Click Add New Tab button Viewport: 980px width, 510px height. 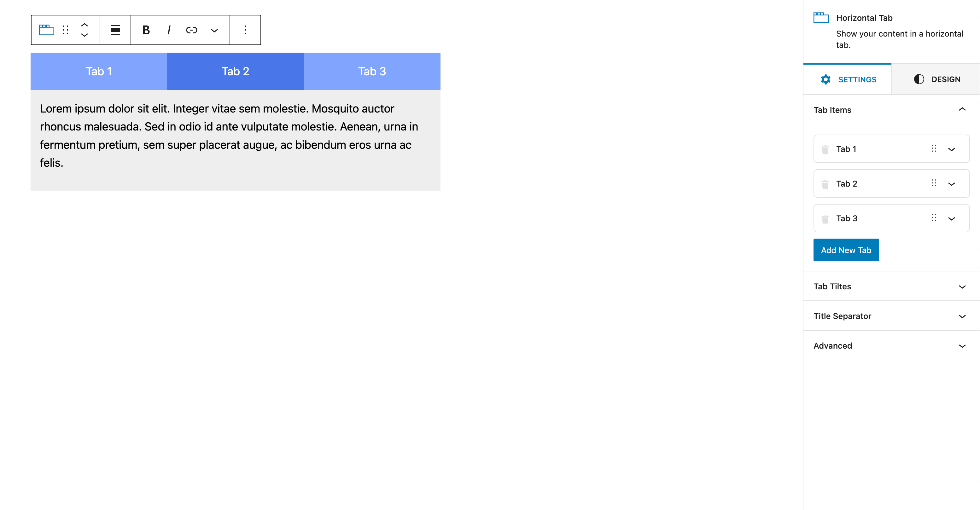[845, 250]
